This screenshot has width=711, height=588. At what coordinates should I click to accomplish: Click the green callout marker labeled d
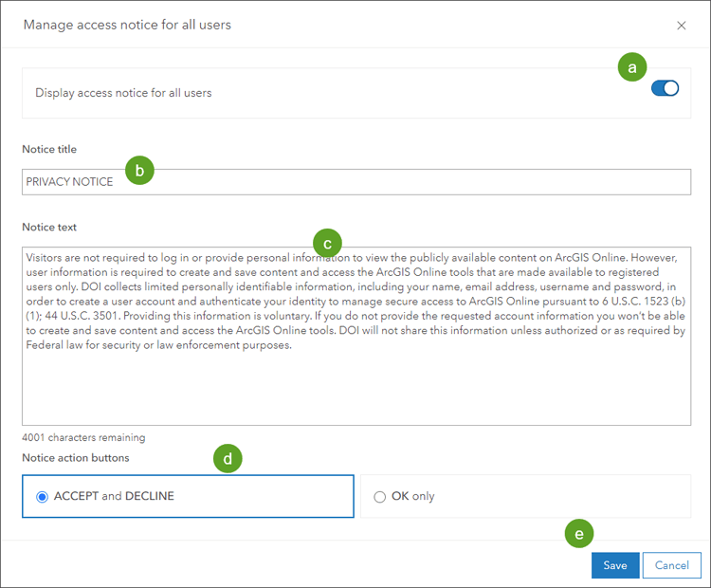[228, 459]
